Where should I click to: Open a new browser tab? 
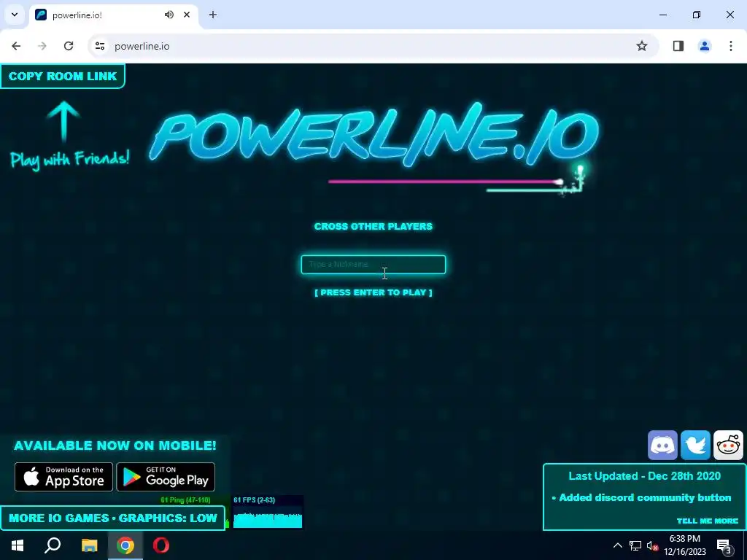click(x=212, y=15)
